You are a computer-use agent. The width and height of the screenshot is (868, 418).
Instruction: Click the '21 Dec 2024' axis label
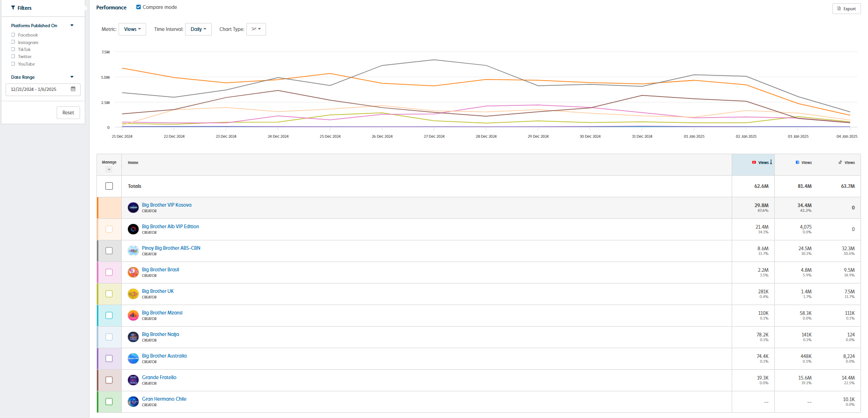pos(122,136)
